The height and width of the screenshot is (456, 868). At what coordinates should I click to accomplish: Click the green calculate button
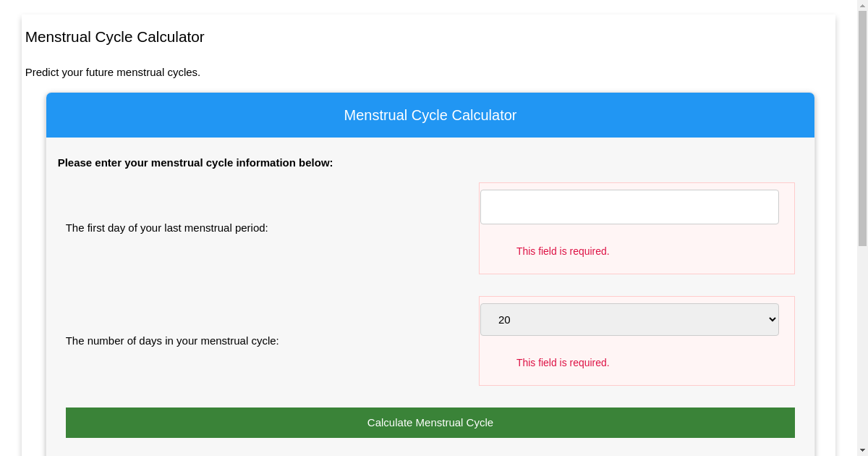[x=430, y=422]
